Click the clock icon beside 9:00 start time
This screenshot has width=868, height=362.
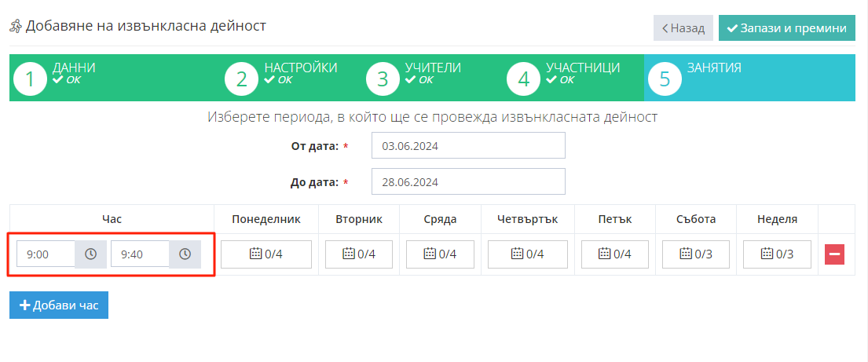coord(90,254)
